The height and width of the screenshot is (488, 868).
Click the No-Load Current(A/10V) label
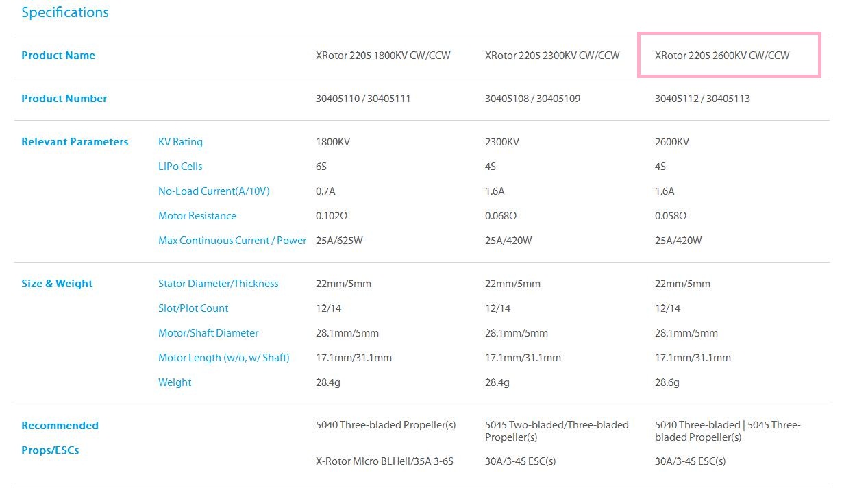pos(214,191)
